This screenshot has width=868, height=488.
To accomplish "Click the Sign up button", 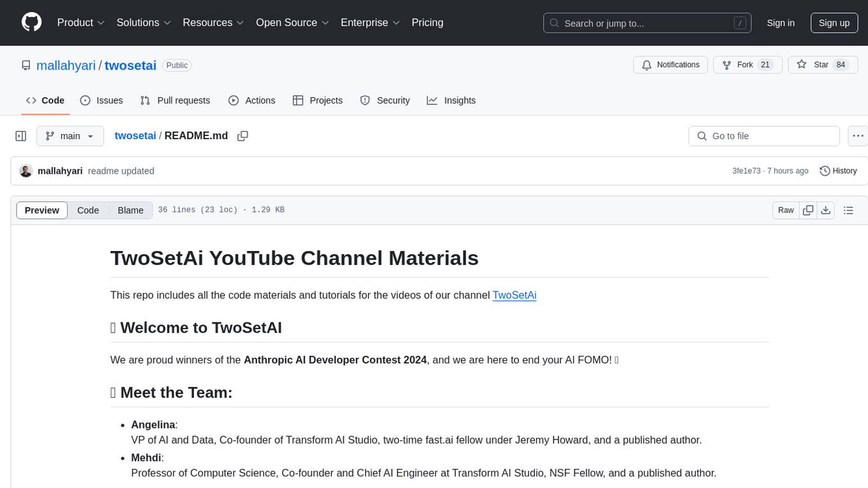I will point(834,23).
